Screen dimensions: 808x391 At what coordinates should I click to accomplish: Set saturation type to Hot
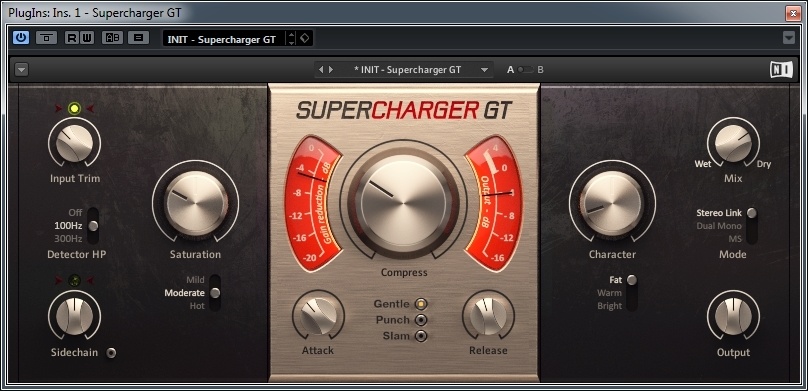[x=197, y=305]
